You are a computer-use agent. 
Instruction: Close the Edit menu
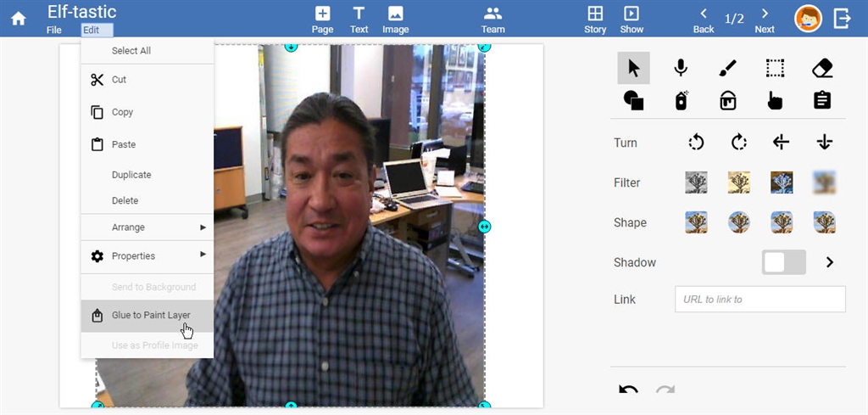pyautogui.click(x=97, y=30)
